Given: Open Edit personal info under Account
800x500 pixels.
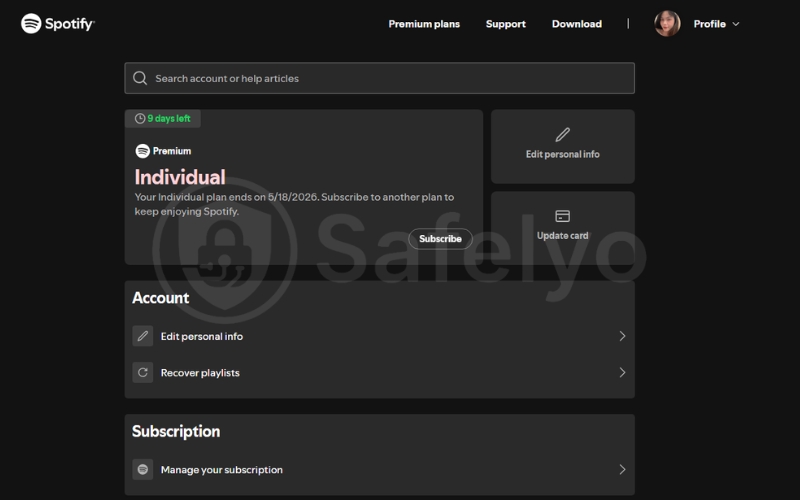Looking at the screenshot, I should click(x=380, y=336).
